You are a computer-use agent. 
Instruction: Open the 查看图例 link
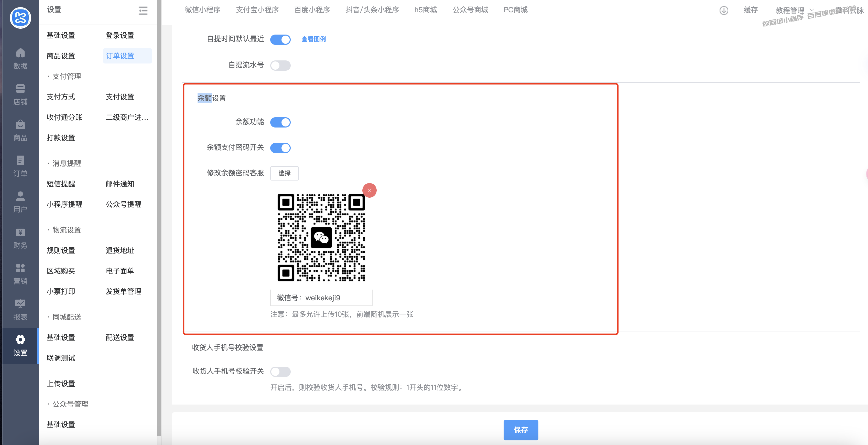click(x=313, y=39)
